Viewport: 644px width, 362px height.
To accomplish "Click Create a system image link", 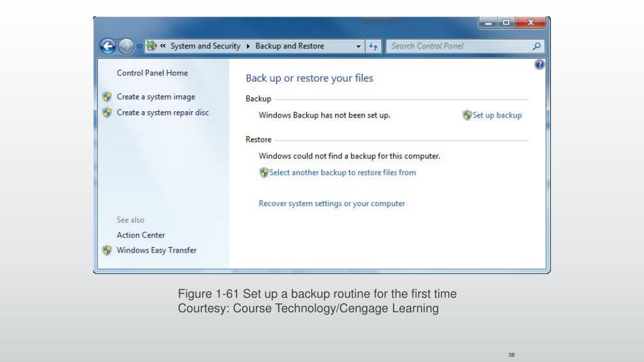I will tap(156, 97).
